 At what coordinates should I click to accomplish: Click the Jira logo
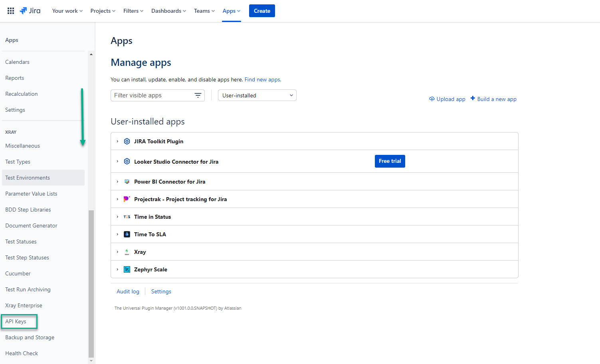click(30, 11)
